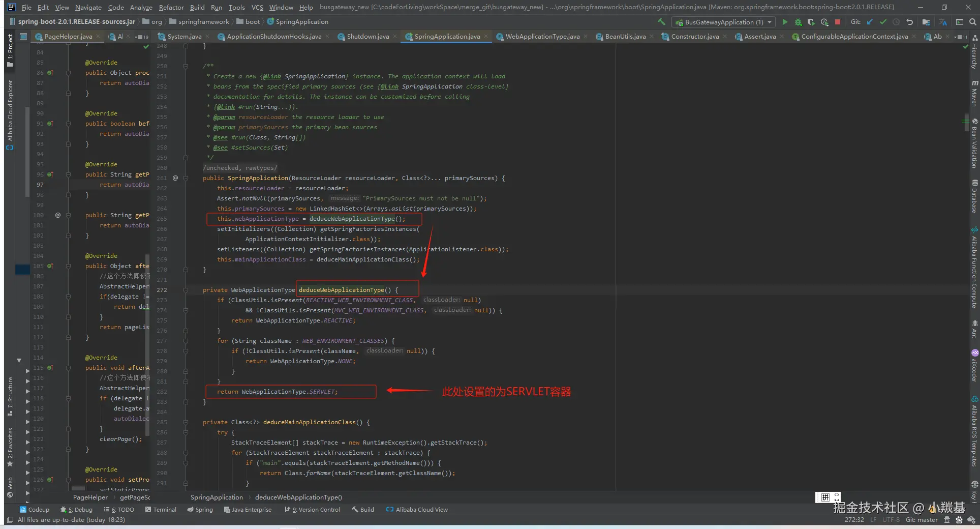Open the 6: TODO tool window
This screenshot has width=980, height=529.
[x=119, y=510]
